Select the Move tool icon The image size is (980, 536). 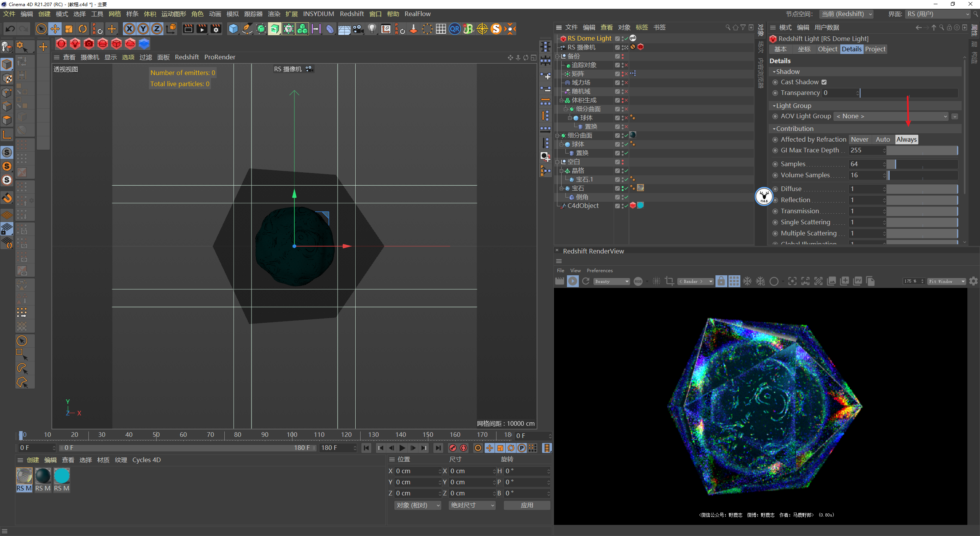(55, 29)
